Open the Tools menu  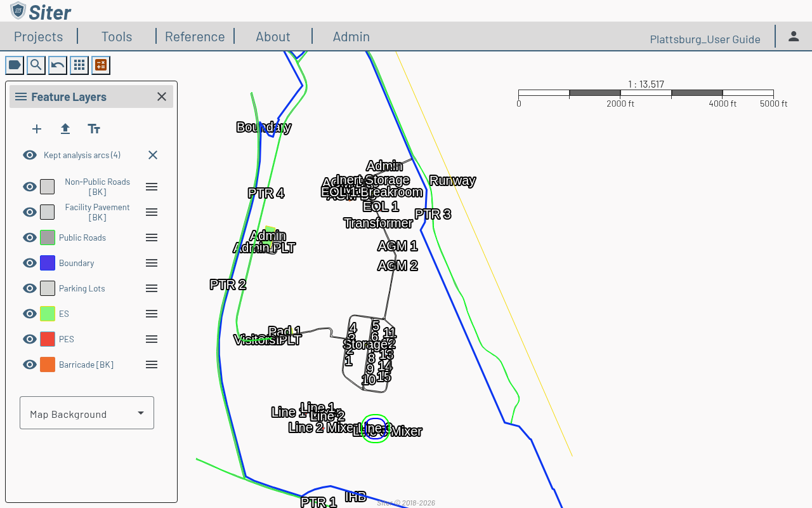point(117,37)
